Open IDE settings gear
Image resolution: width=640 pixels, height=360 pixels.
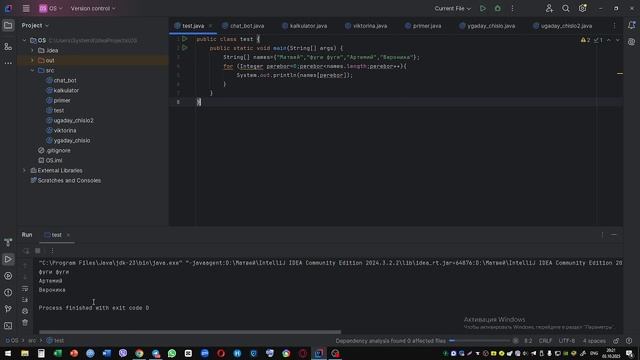click(582, 8)
